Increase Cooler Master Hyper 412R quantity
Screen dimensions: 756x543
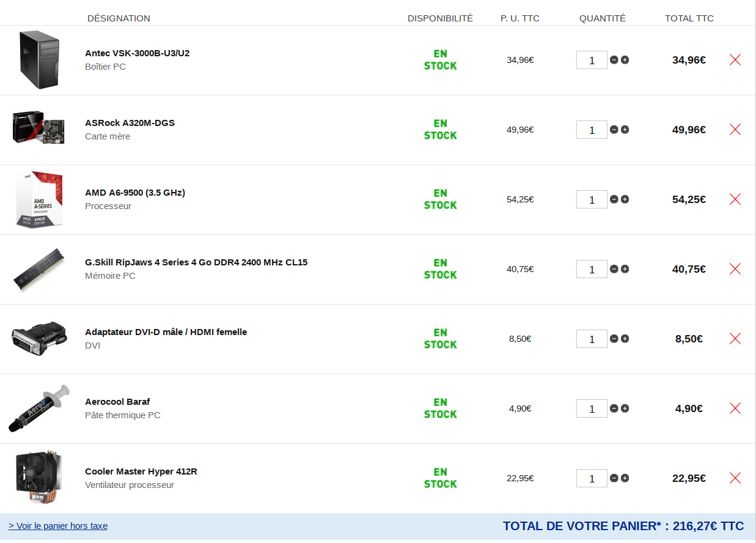(x=625, y=478)
